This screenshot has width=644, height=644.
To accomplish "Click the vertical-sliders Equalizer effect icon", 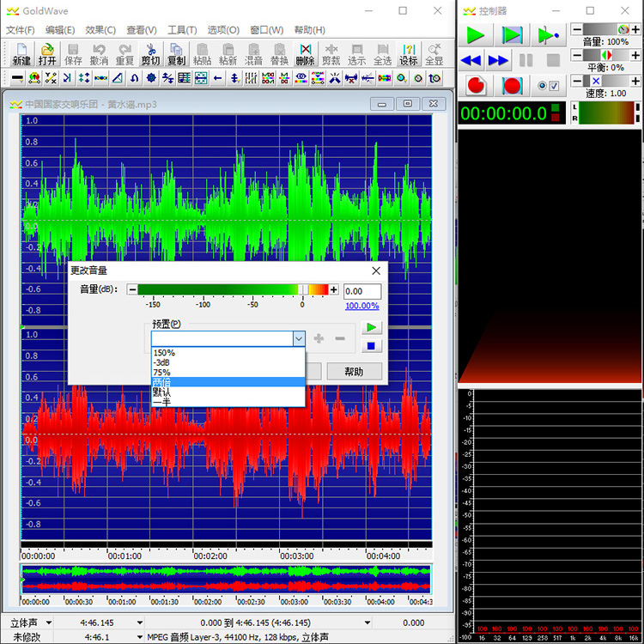I will 251,78.
